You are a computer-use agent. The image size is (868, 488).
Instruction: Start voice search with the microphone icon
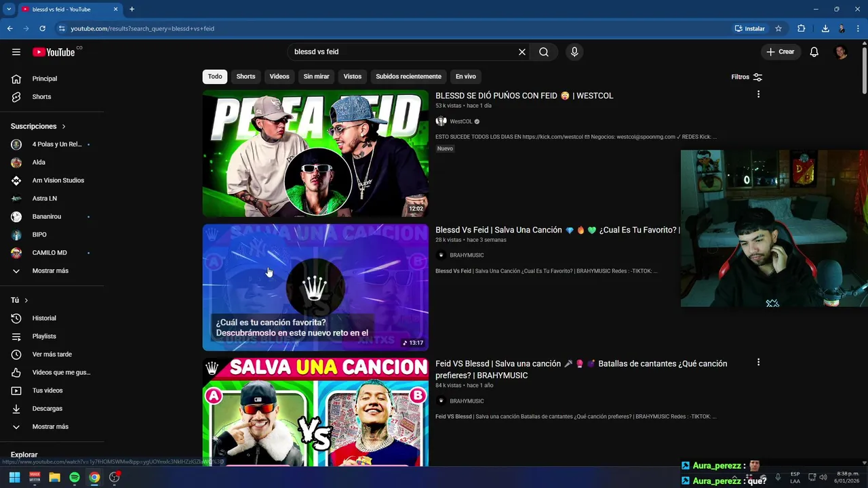coord(574,52)
